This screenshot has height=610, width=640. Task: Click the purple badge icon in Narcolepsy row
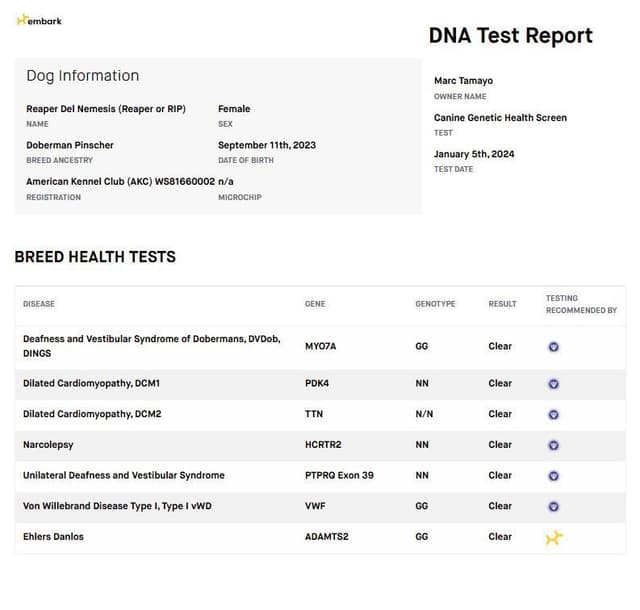click(x=553, y=445)
